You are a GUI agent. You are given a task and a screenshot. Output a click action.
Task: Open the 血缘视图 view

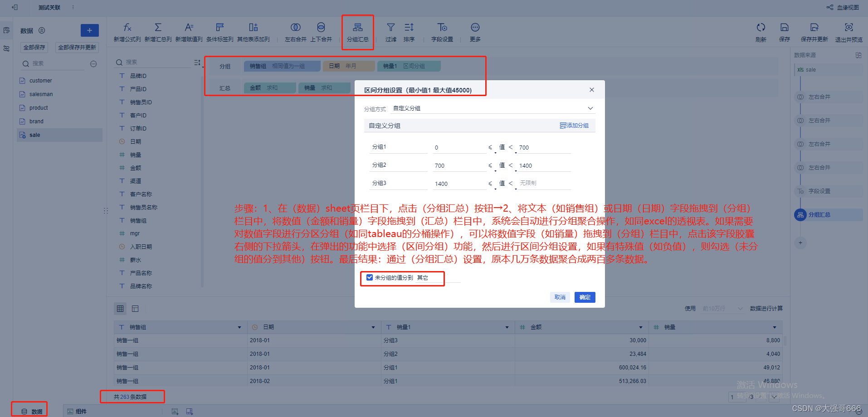843,7
